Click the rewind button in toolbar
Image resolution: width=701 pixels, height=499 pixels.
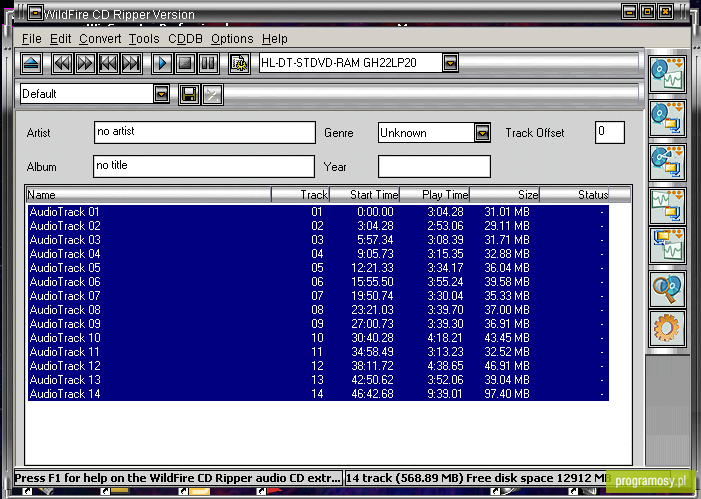(62, 63)
